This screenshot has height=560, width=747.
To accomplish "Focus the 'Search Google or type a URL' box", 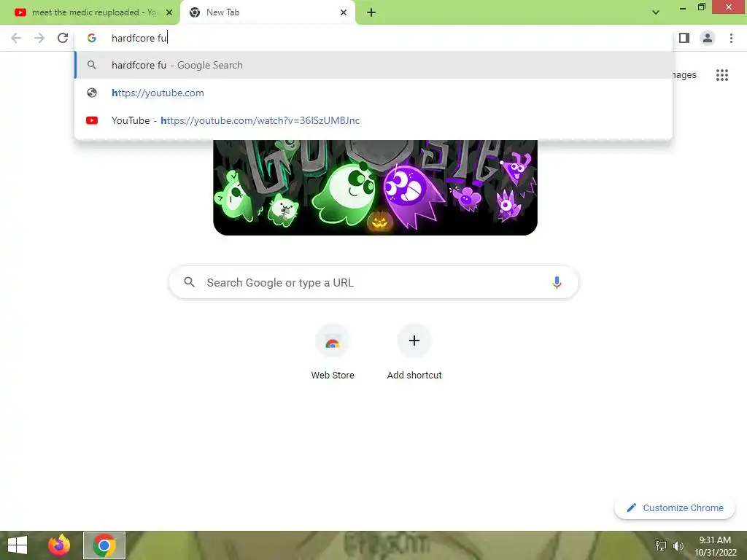I will (x=373, y=282).
